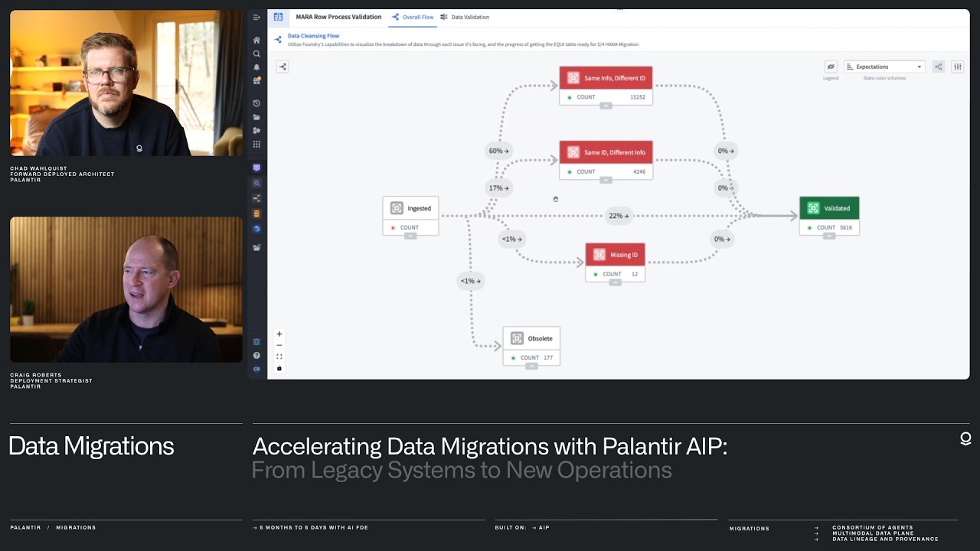Select the Ingested node
This screenshot has height=551, width=980.
(x=410, y=216)
